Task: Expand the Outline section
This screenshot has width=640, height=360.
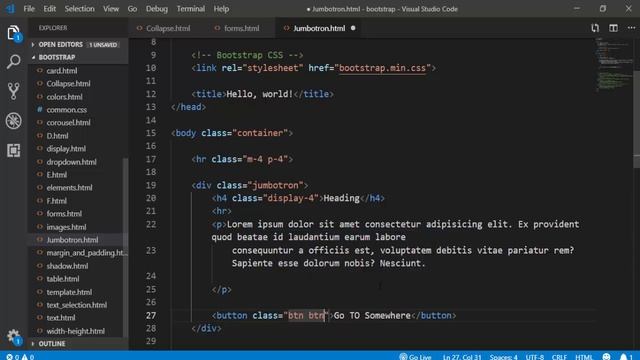Action: (78, 344)
